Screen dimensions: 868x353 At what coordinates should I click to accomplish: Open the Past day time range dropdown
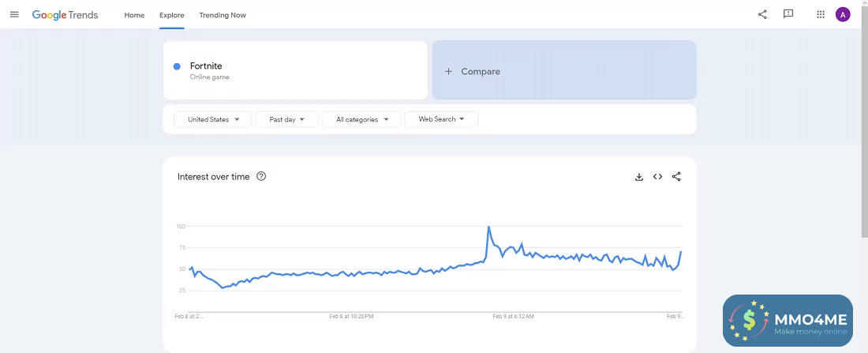point(286,119)
